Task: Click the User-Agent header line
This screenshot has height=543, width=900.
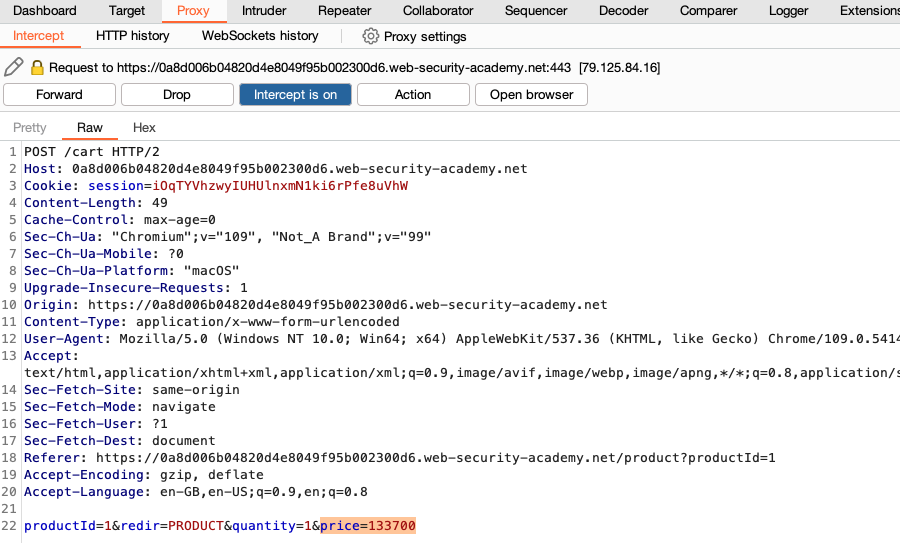Action: [x=462, y=339]
